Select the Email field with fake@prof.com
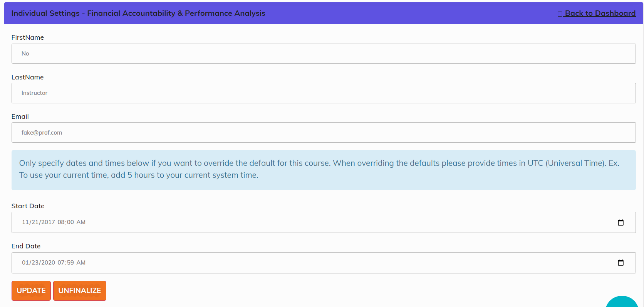 pyautogui.click(x=324, y=133)
